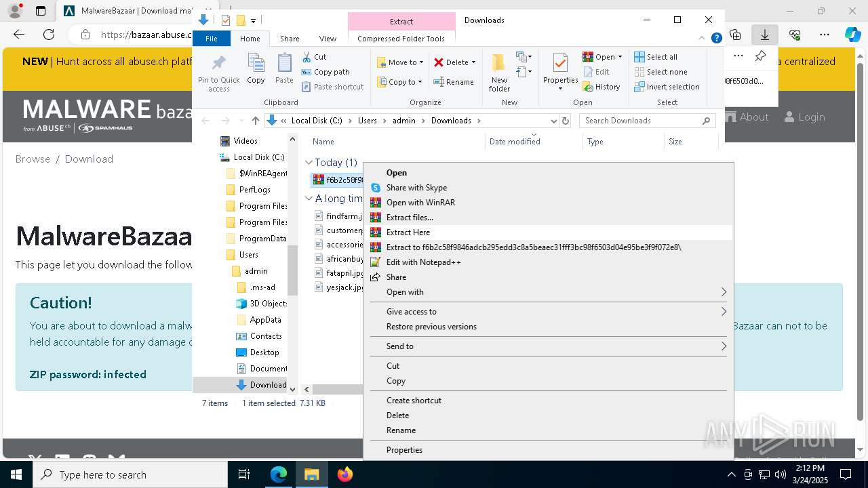
Task: Expand Open with submenu
Action: (549, 292)
